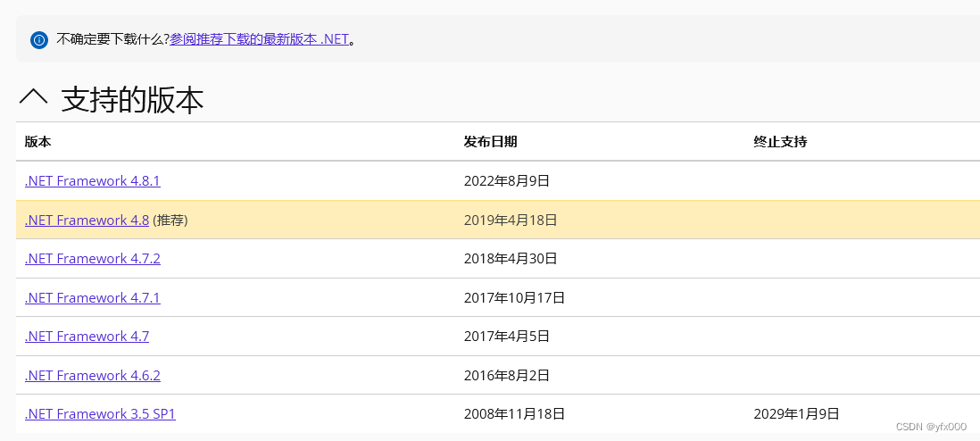Select the 2018年4月30日 release date cell
The height and width of the screenshot is (441, 980).
tap(511, 258)
